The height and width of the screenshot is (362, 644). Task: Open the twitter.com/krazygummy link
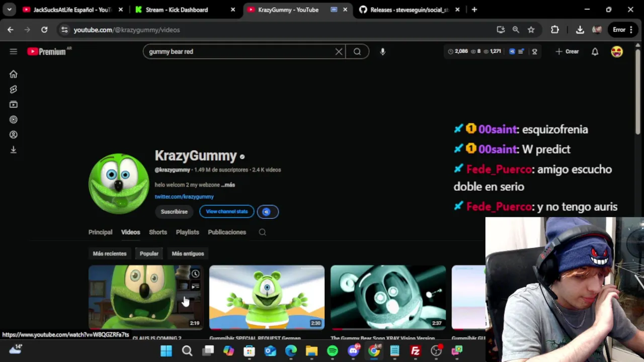coord(184,197)
